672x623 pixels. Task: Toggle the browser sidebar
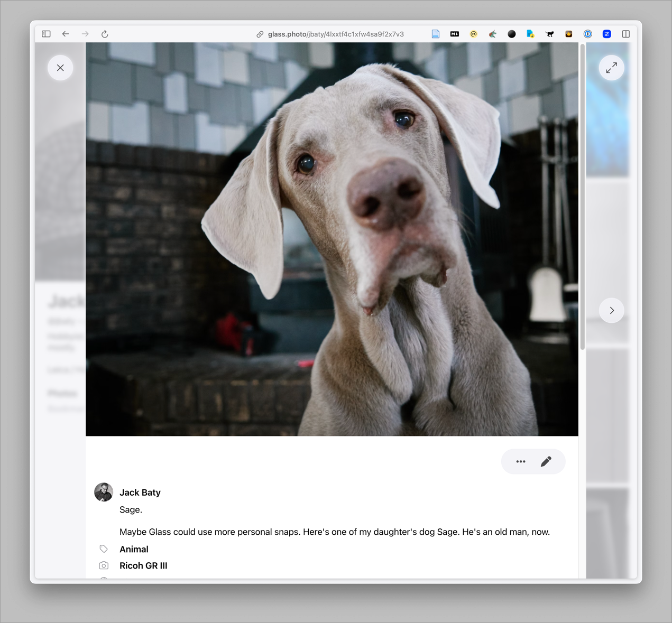(x=47, y=34)
